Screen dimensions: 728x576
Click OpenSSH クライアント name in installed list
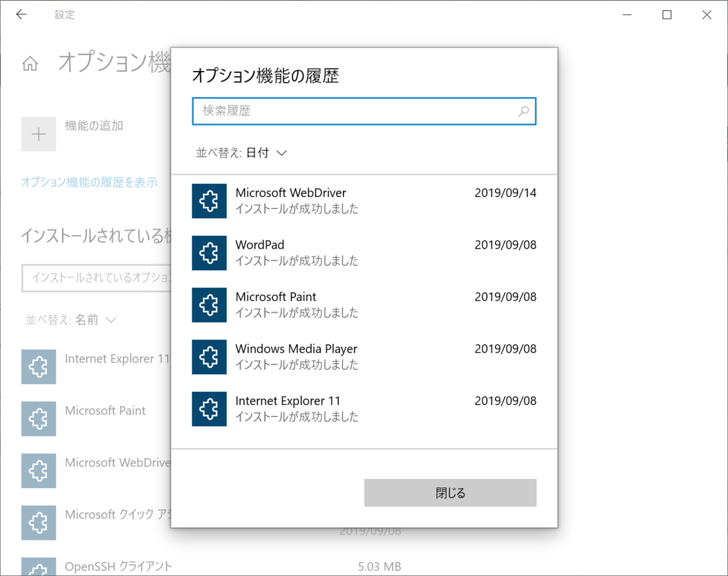point(118,567)
